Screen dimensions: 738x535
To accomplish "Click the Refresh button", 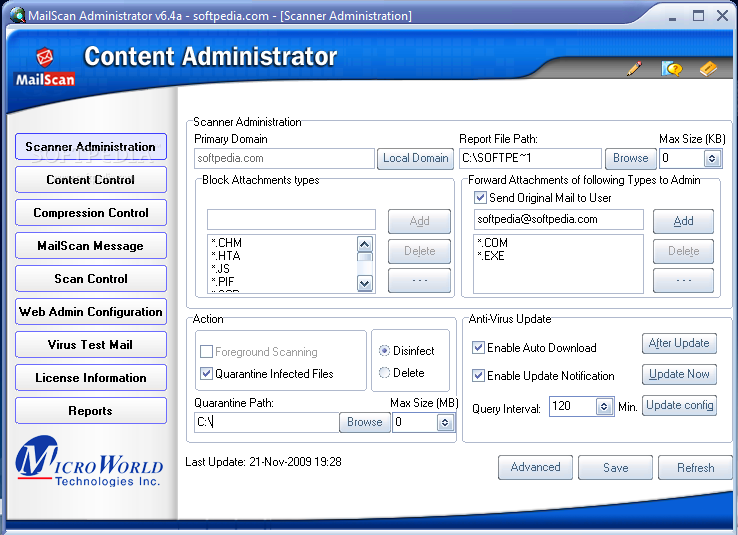I will tap(696, 467).
